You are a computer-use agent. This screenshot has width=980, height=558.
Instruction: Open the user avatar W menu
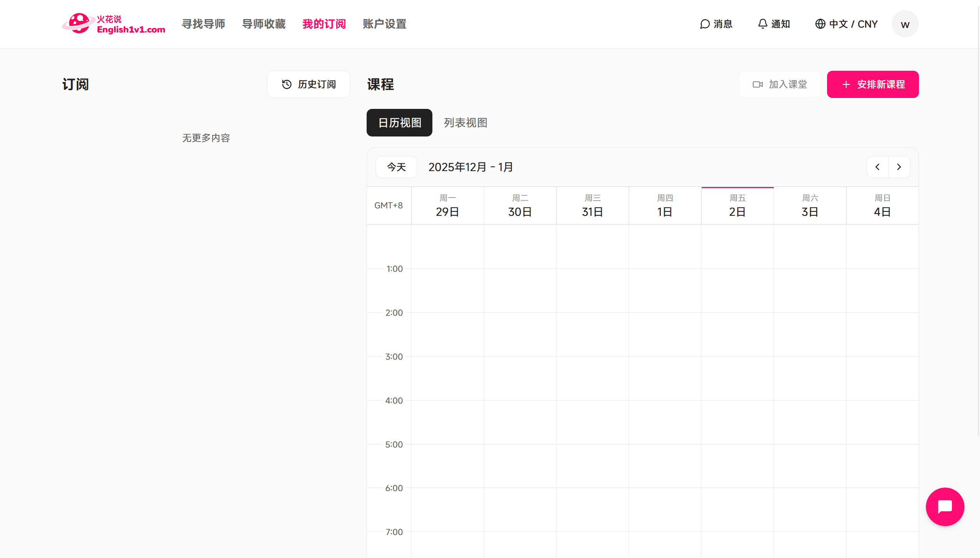[x=905, y=24]
